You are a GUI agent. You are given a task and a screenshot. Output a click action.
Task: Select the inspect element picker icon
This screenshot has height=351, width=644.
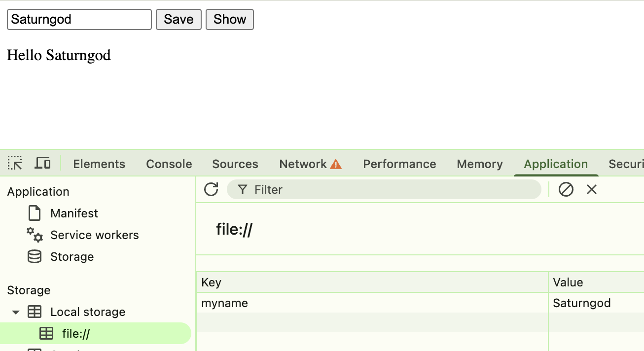tap(15, 163)
